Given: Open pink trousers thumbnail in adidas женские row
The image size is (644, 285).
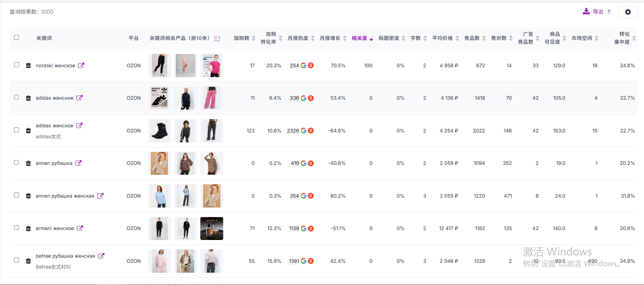Looking at the screenshot, I should point(212,98).
